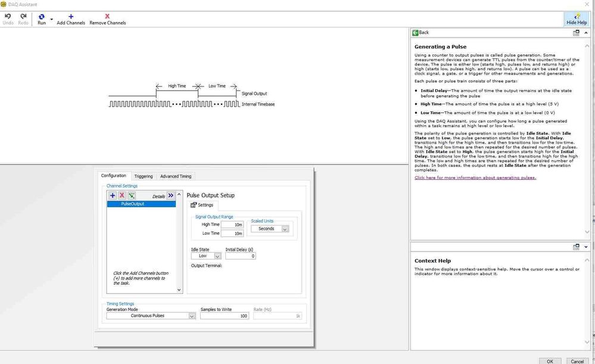Add a channel with the blue plus

113,195
